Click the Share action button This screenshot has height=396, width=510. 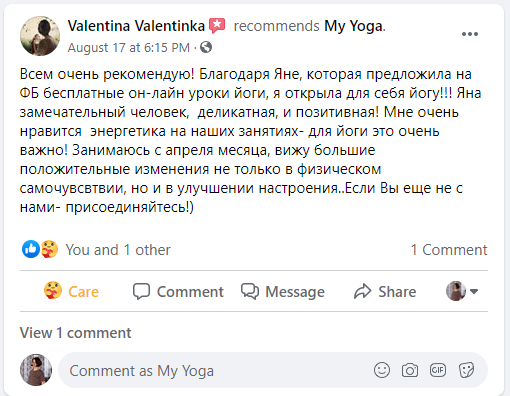point(385,291)
